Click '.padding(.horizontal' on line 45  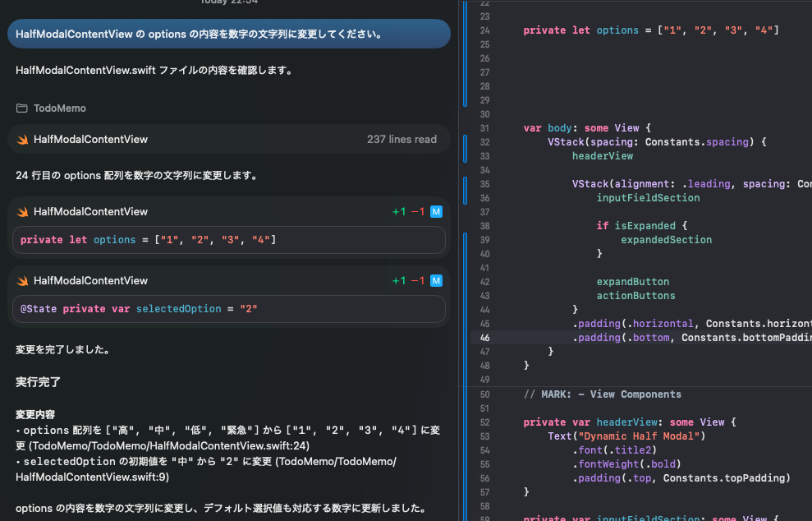(632, 324)
